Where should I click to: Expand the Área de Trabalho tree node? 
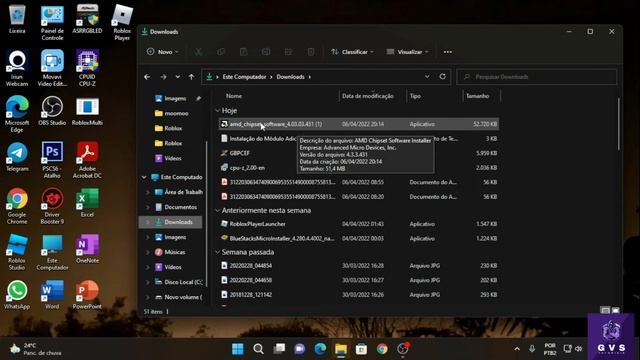148,192
